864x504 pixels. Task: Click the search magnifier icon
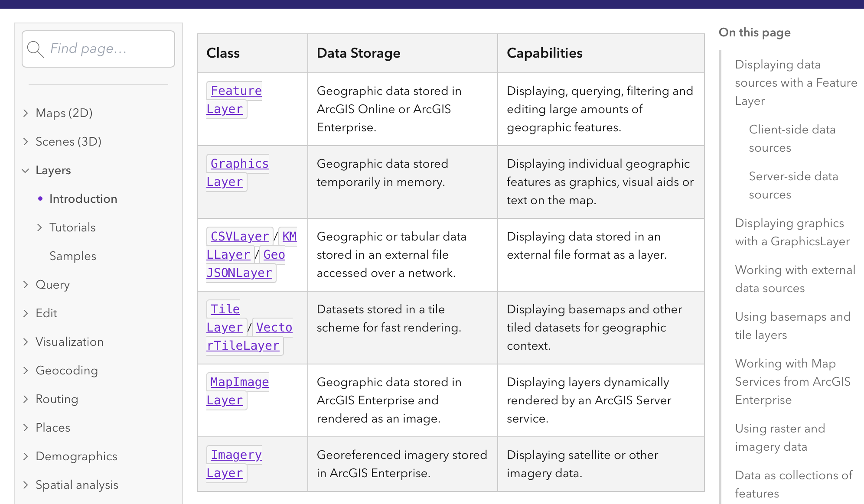pos(35,49)
